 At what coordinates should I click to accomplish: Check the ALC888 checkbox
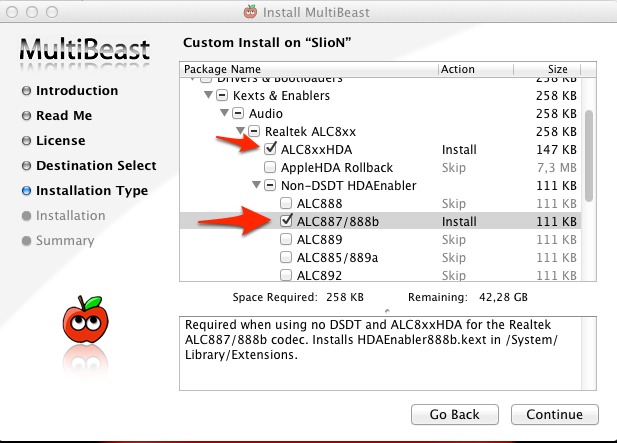286,203
